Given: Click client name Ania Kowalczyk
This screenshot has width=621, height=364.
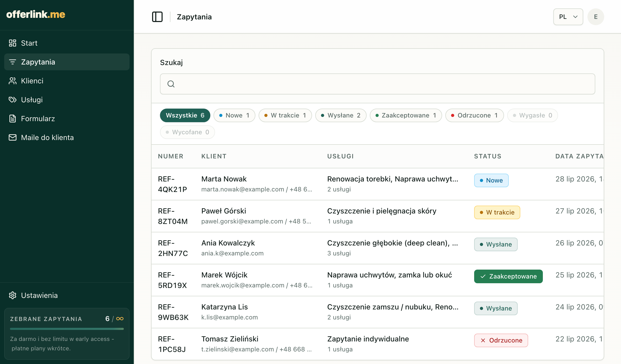Looking at the screenshot, I should 228,243.
